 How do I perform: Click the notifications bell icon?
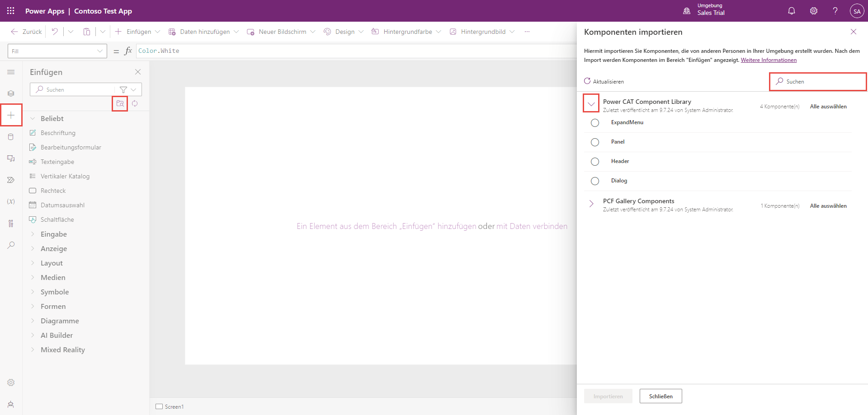coord(791,11)
